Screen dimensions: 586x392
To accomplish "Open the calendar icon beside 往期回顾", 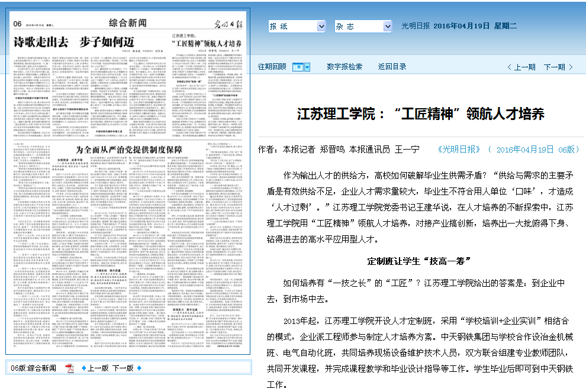I will pyautogui.click(x=298, y=67).
